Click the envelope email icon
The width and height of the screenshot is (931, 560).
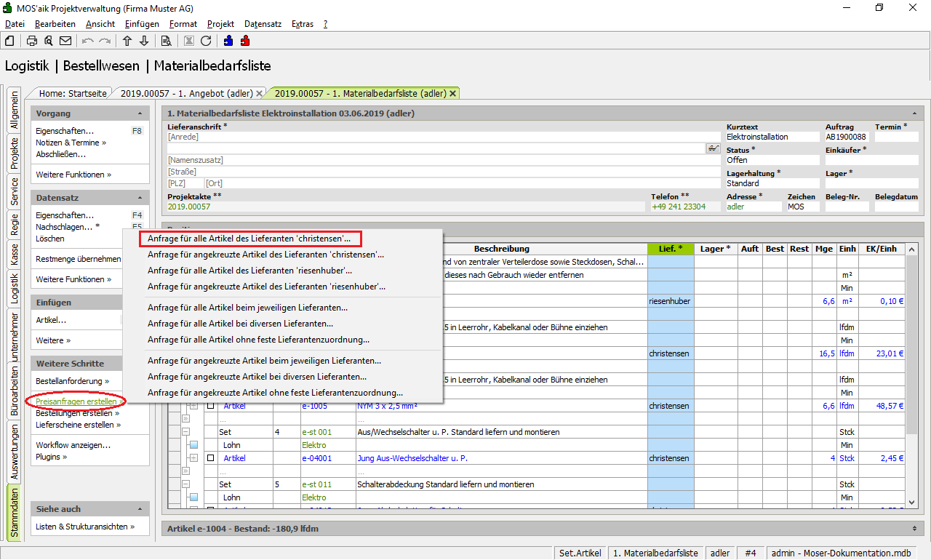pyautogui.click(x=65, y=41)
